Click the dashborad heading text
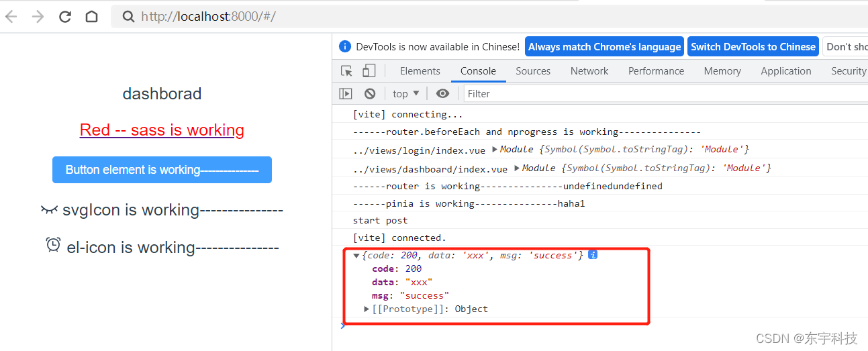 pos(162,94)
